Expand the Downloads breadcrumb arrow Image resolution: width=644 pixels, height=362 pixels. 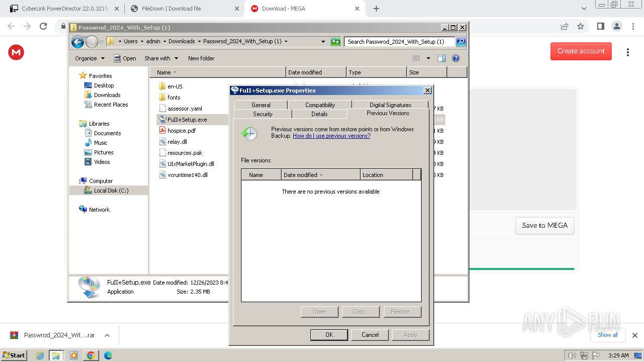pyautogui.click(x=199, y=42)
